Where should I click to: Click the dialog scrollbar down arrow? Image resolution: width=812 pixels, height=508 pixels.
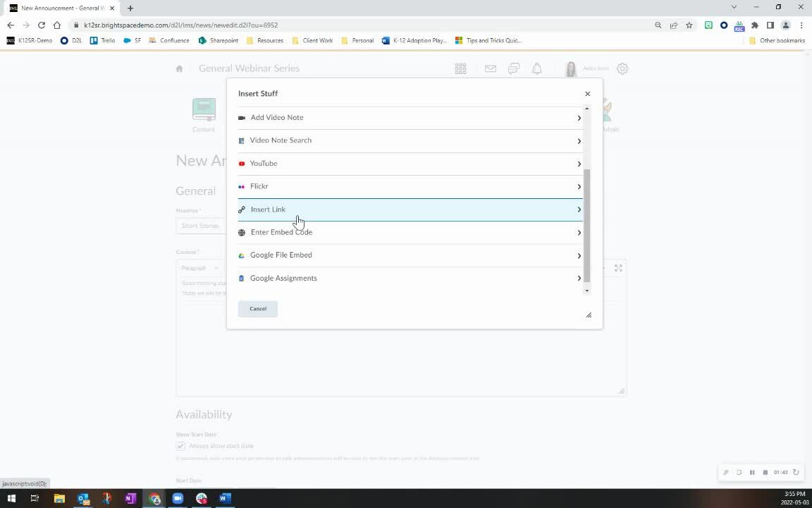click(586, 291)
